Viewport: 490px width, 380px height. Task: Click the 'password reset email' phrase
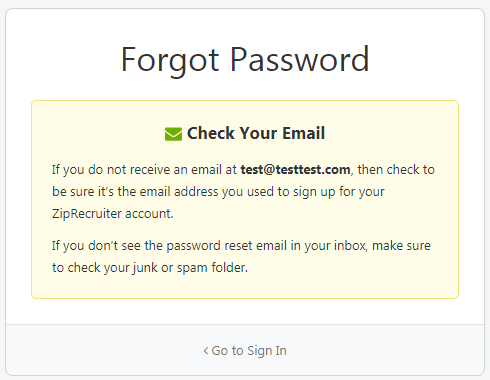[x=226, y=246]
